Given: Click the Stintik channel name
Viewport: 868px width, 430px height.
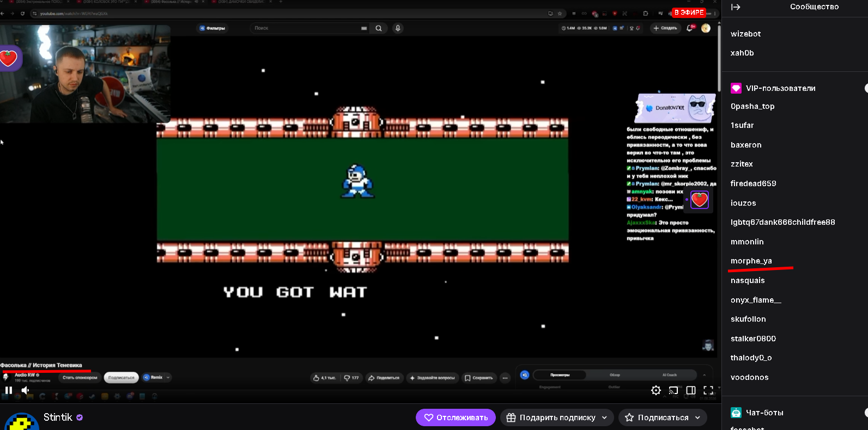Looking at the screenshot, I should tap(58, 417).
